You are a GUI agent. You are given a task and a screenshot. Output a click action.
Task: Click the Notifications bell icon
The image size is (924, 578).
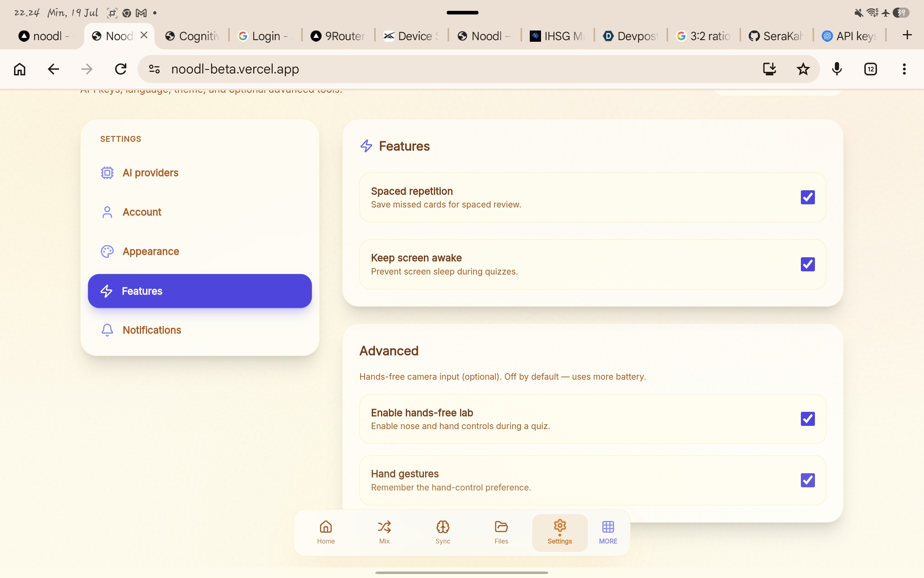pos(107,330)
